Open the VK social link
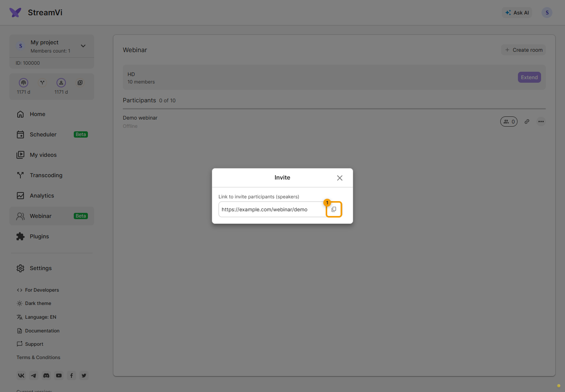 (x=21, y=376)
